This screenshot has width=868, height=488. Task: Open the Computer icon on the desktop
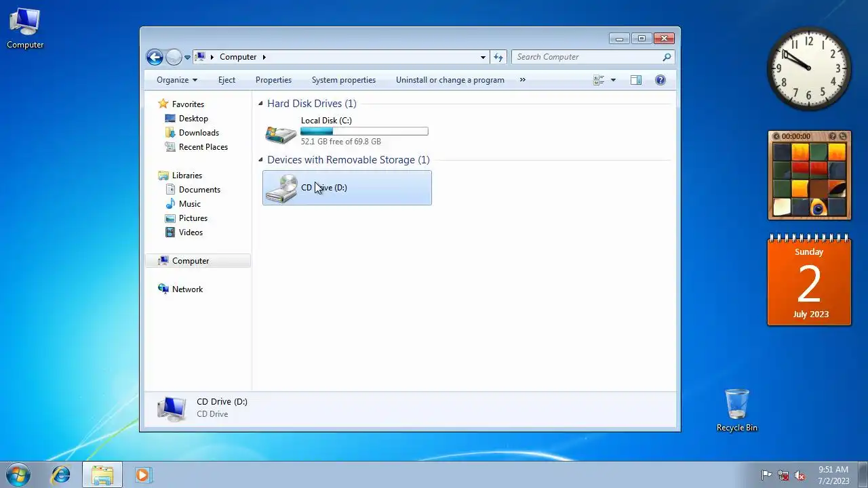click(x=25, y=28)
